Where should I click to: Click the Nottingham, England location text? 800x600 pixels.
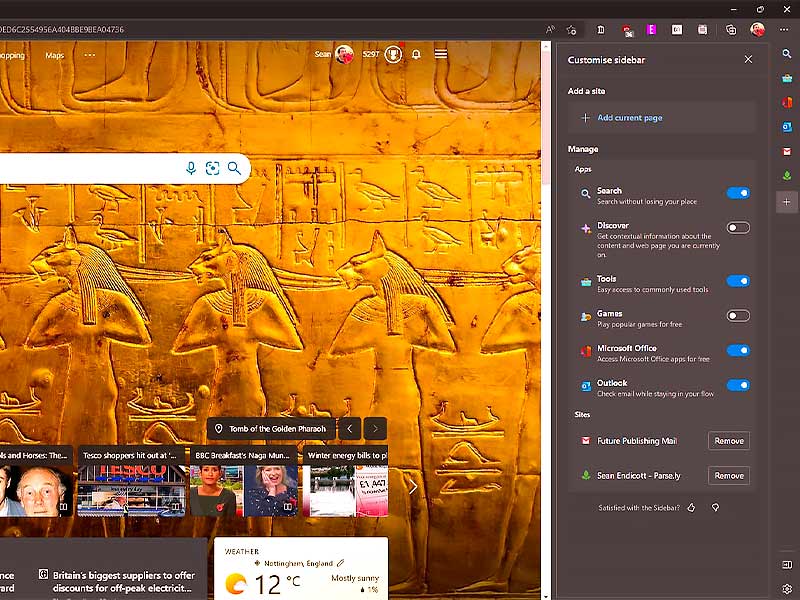(298, 563)
